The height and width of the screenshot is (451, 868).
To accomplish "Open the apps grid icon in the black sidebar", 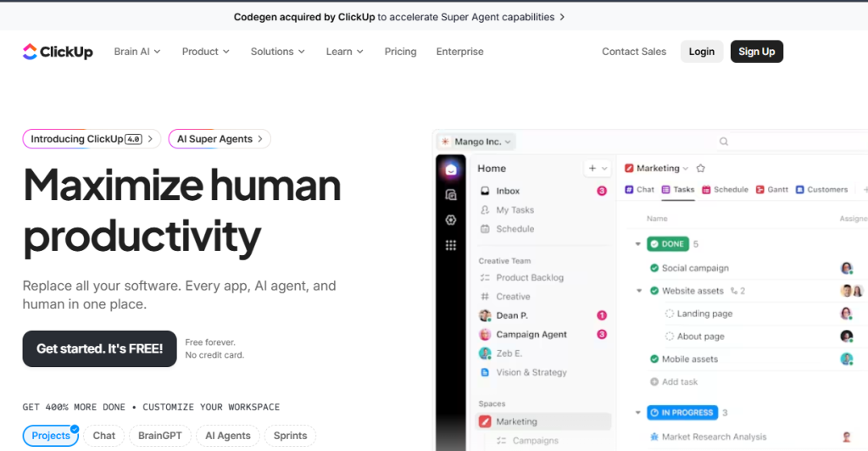I will point(451,245).
